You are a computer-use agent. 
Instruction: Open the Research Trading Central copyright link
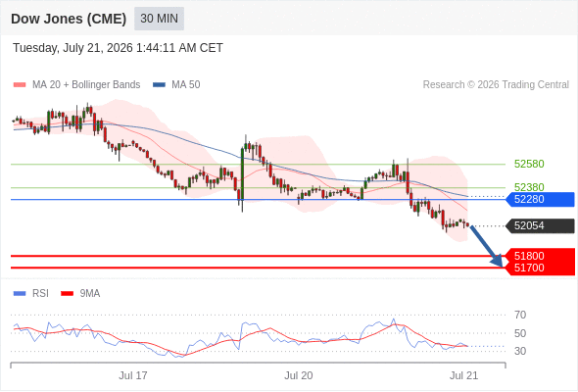coord(496,85)
